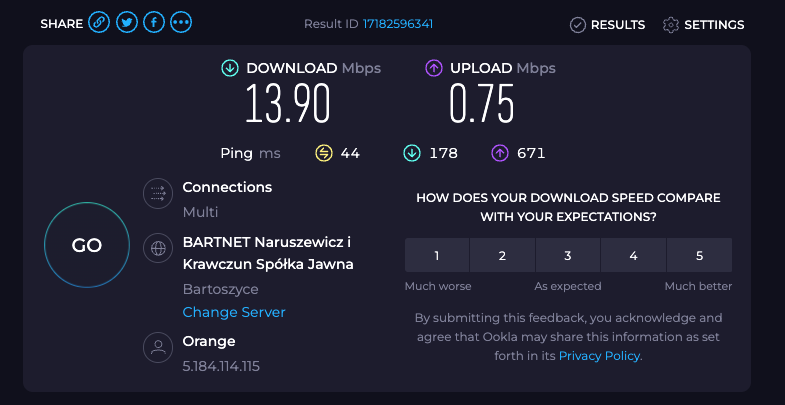Share the result on Facebook
The image size is (785, 405).
[154, 23]
